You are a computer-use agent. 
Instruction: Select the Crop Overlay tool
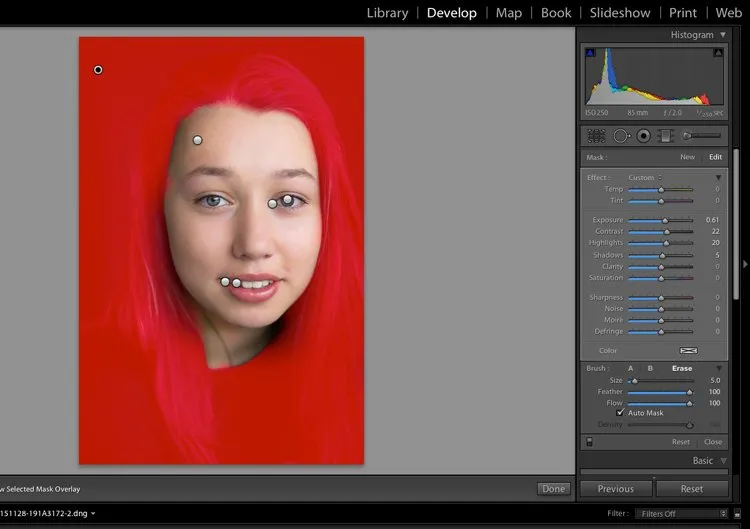point(596,135)
